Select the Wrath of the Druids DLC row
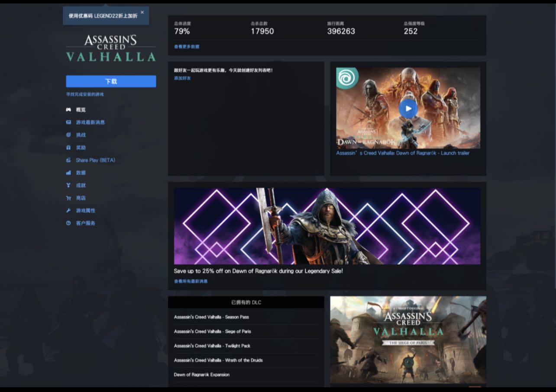The image size is (556, 392). pos(246,360)
